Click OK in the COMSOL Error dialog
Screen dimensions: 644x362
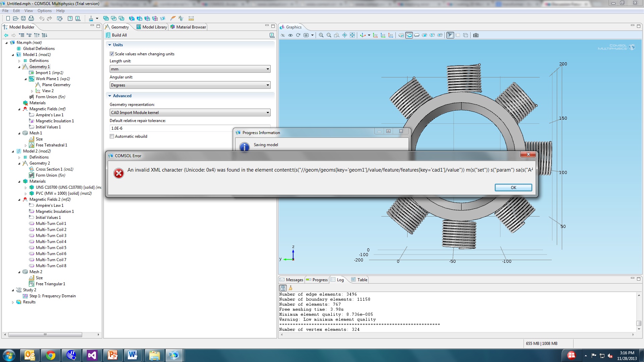513,188
